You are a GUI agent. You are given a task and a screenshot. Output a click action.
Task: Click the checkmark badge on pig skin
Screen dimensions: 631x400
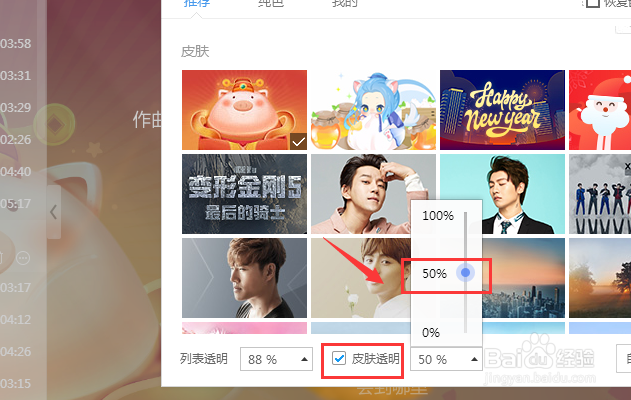pyautogui.click(x=298, y=142)
